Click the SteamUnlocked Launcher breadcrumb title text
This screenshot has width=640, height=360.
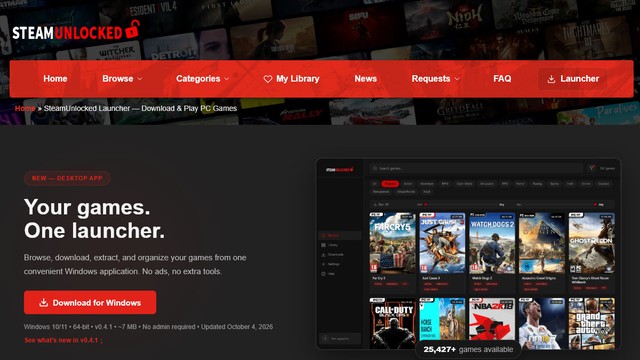140,108
